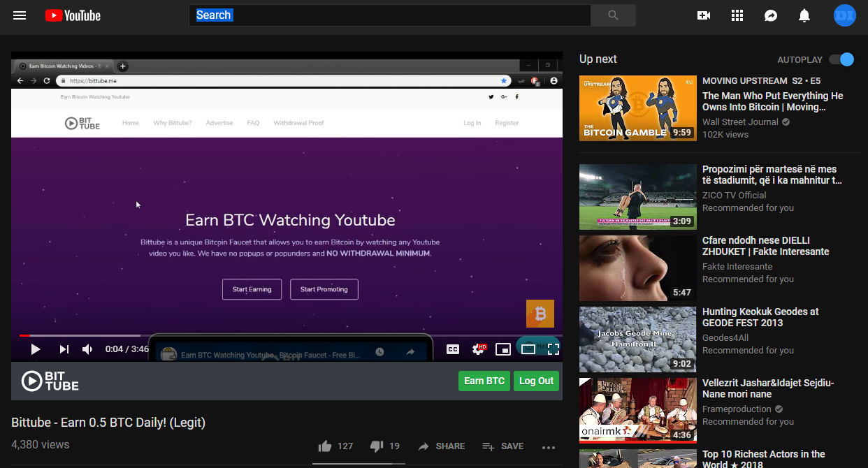This screenshot has width=868, height=468.
Task: Click the 'Up next' heading
Action: pyautogui.click(x=598, y=59)
